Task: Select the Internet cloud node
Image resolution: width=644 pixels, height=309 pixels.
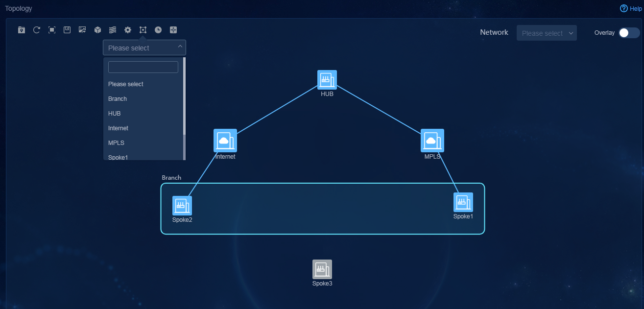Action: click(x=225, y=141)
